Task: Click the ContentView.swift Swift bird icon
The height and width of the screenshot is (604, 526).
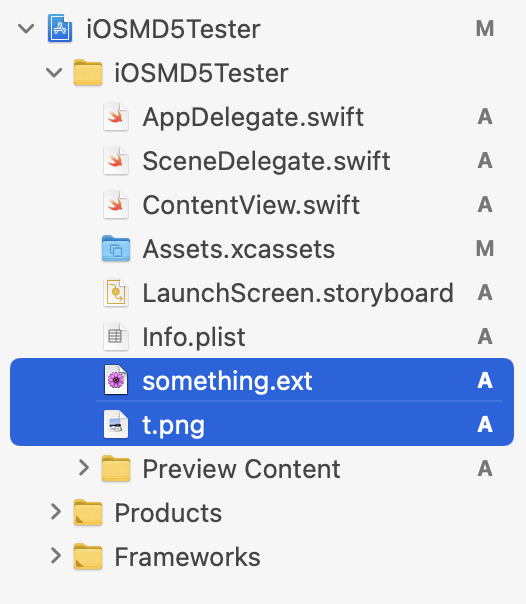Action: click(116, 205)
